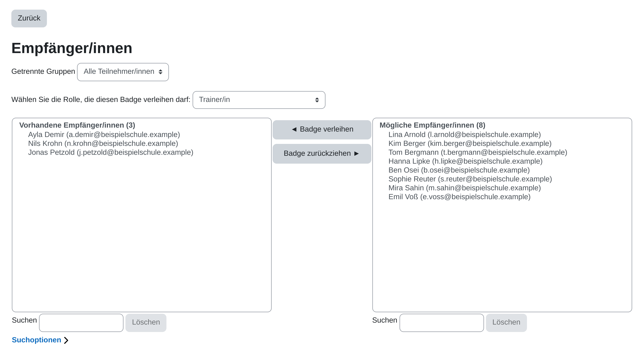Select Ayla Demir in existing recipients
Image resolution: width=644 pixels, height=349 pixels.
pyautogui.click(x=104, y=135)
